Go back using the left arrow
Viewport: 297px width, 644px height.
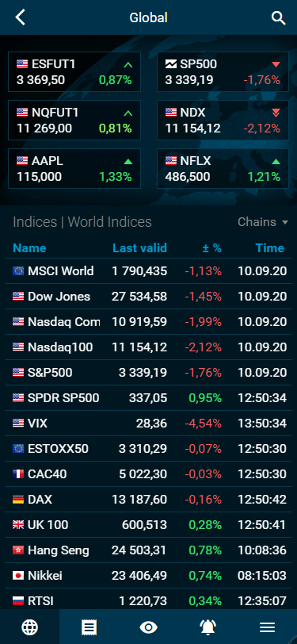point(20,17)
